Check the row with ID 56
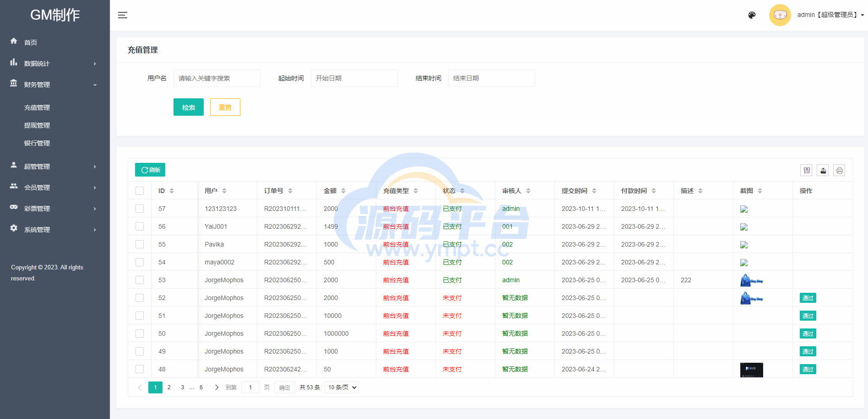This screenshot has height=419, width=868. point(140,226)
